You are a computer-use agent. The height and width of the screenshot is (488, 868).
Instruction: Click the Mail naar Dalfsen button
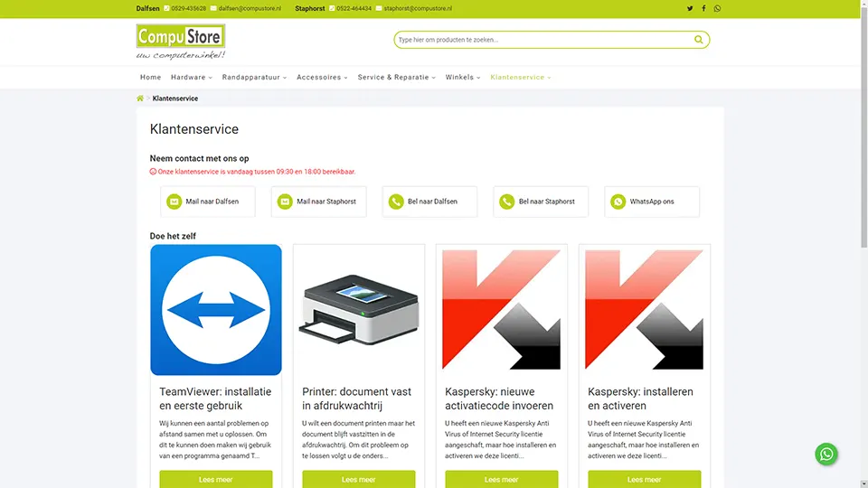(x=208, y=202)
